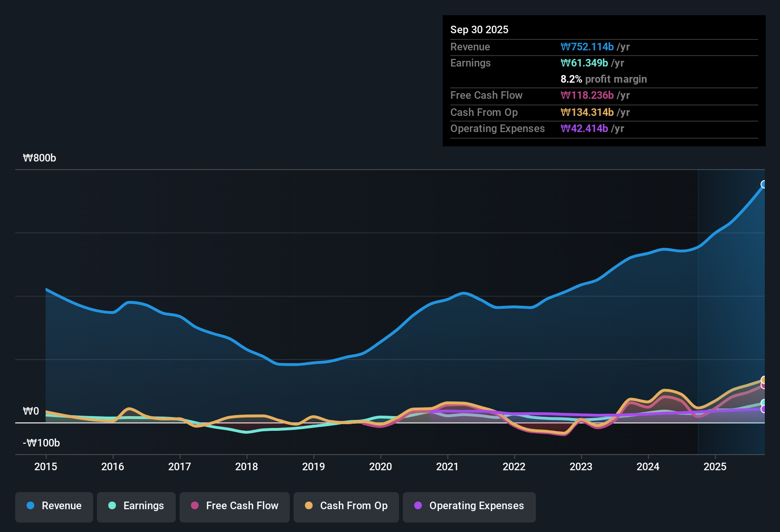The height and width of the screenshot is (532, 780).
Task: Expand the Free Cash Flow legend item
Action: coord(234,506)
